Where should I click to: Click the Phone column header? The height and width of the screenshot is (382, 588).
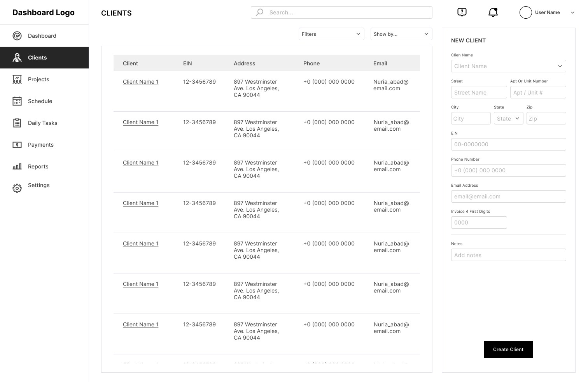[311, 63]
